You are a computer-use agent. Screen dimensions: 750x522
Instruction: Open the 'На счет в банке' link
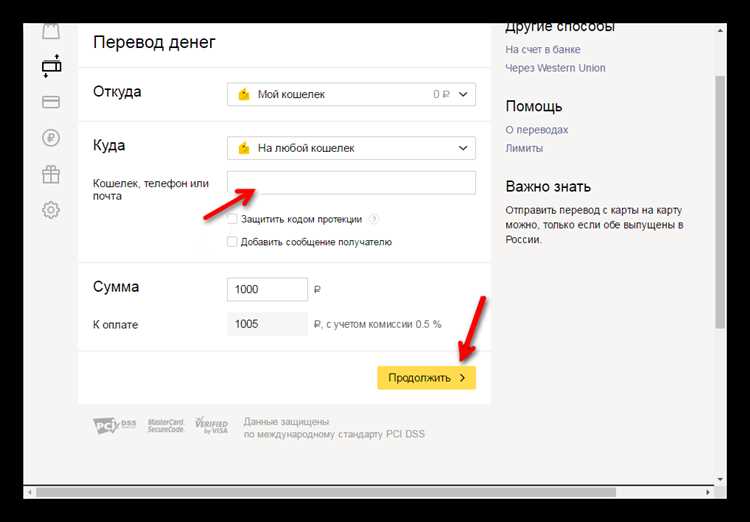pos(542,49)
